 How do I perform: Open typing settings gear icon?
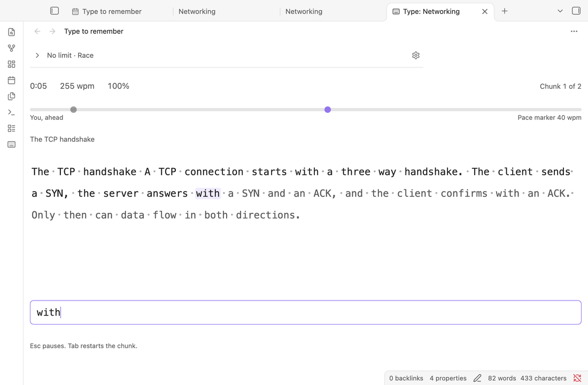(415, 55)
